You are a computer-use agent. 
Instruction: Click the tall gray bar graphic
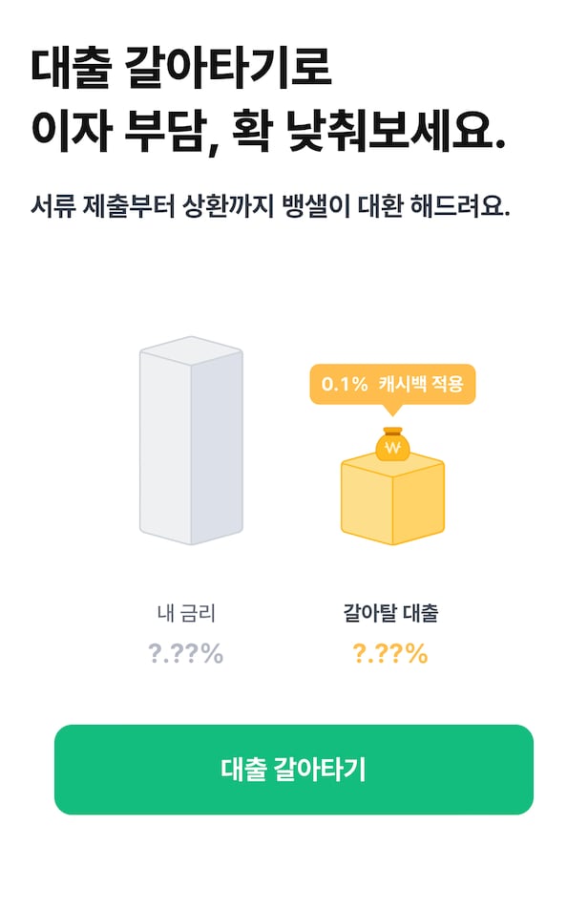click(191, 441)
